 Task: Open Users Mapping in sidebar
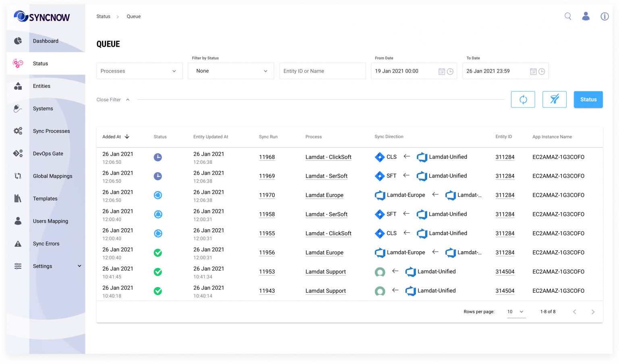point(46,221)
